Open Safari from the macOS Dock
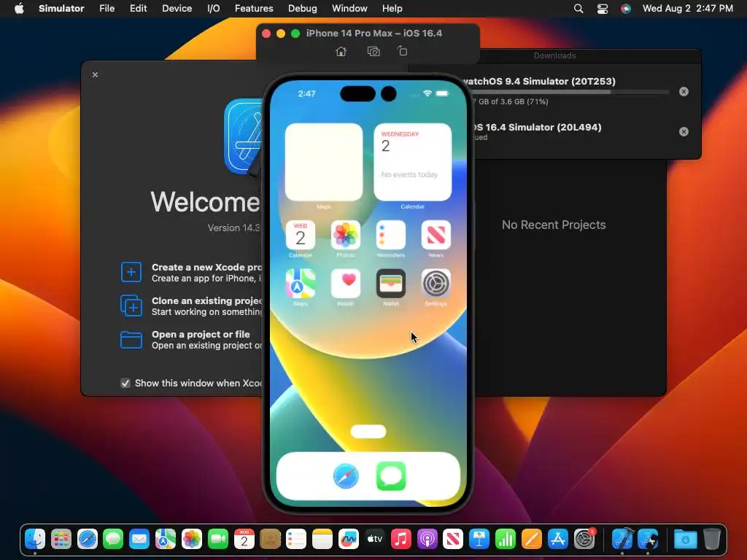The width and height of the screenshot is (747, 560). pyautogui.click(x=88, y=539)
